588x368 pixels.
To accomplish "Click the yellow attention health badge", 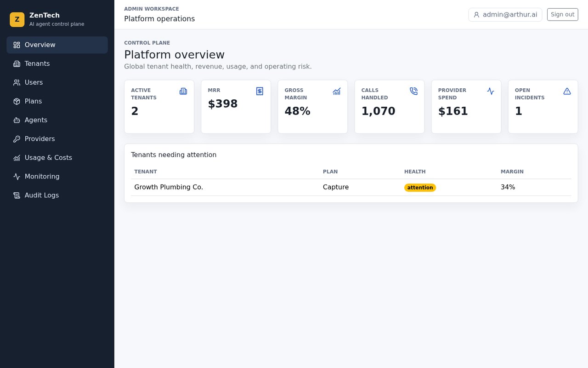I will click(420, 188).
